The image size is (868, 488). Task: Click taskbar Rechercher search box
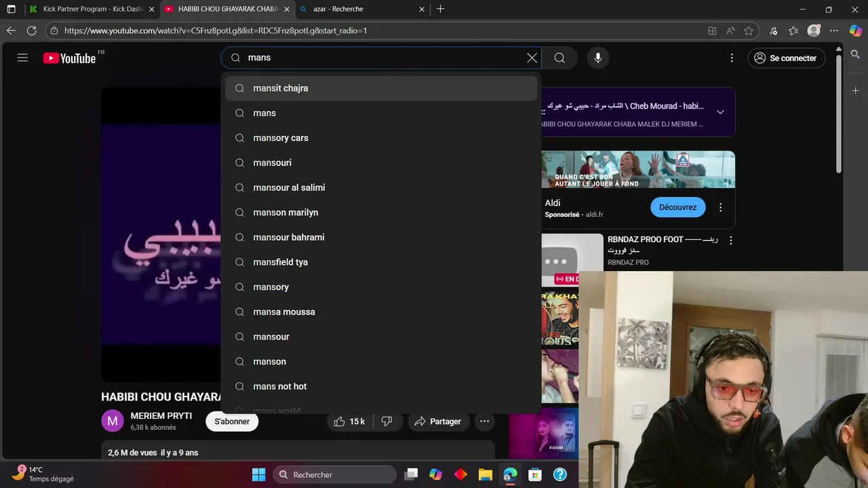[335, 474]
